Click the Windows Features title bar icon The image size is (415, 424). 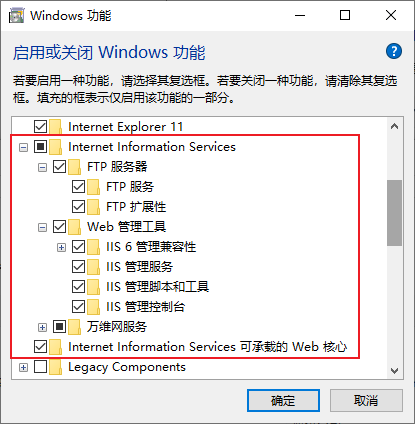click(16, 15)
